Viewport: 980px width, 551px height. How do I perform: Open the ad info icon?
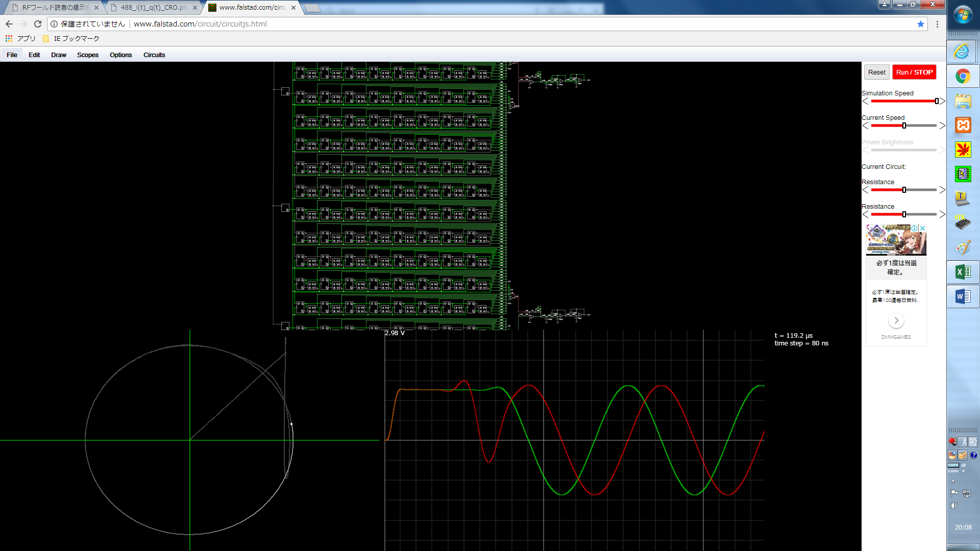[x=915, y=228]
